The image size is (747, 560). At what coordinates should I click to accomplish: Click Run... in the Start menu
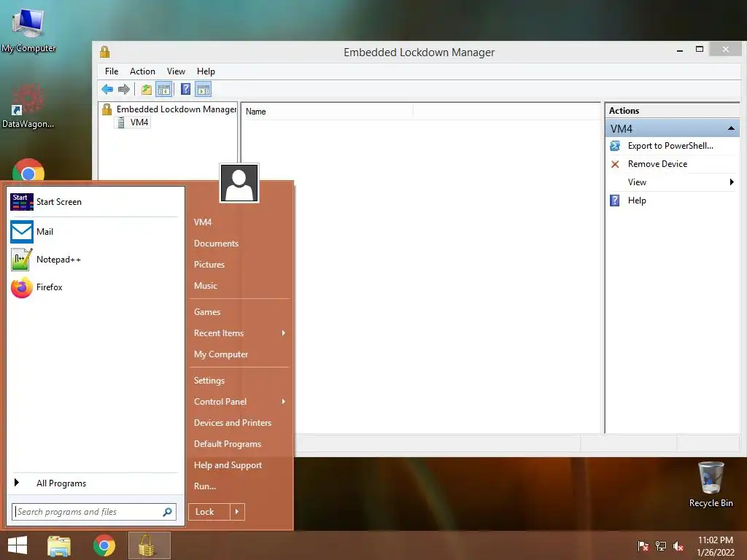(205, 486)
